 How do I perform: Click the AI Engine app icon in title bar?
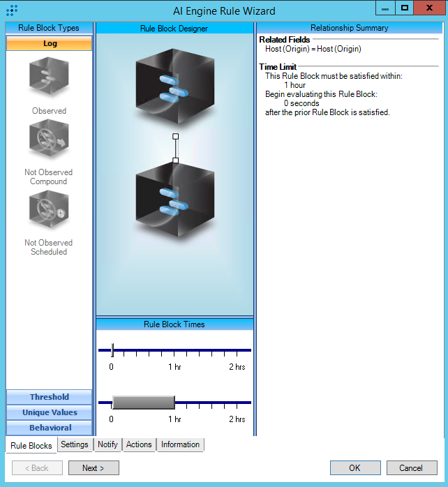12,10
